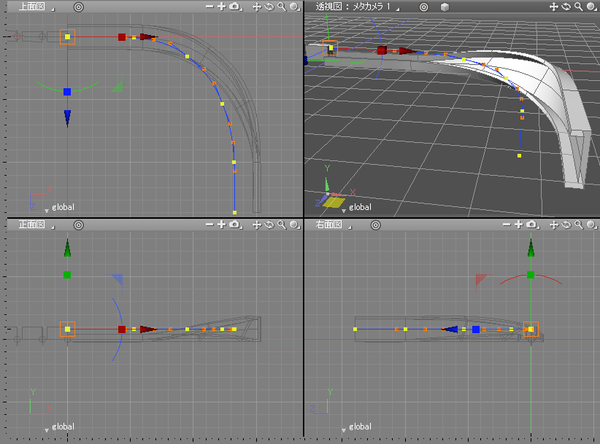Image resolution: width=600 pixels, height=444 pixels.
Task: Click the target circle icon in 正面図 header
Action: 78,225
